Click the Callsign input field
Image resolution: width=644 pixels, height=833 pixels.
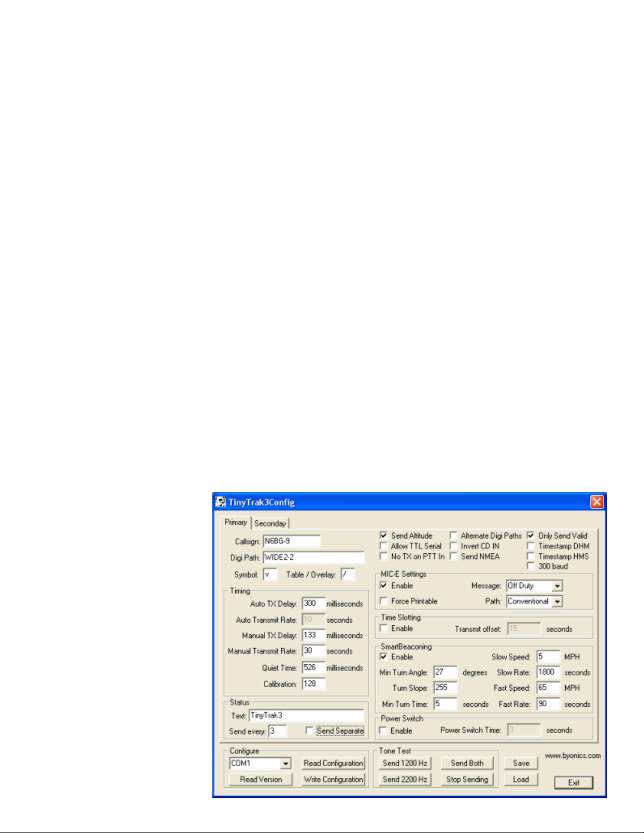(291, 541)
